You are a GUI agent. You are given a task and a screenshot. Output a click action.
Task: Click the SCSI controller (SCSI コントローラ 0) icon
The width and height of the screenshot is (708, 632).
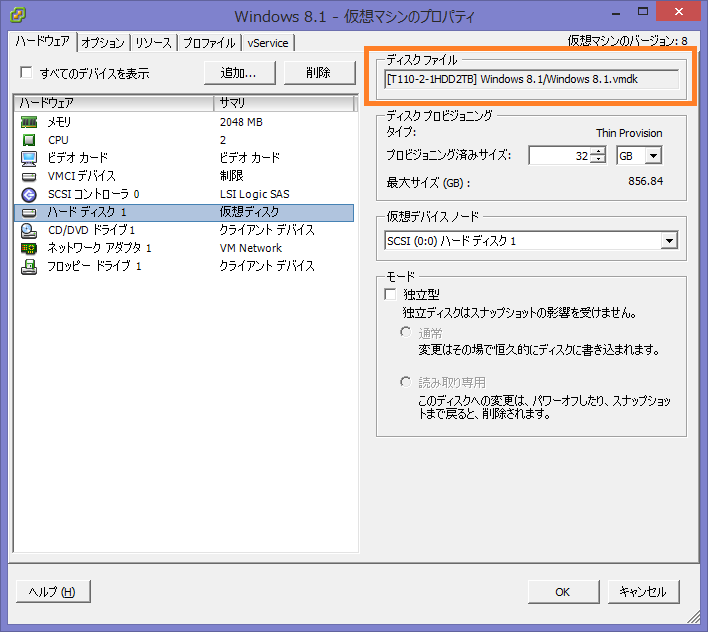[29, 194]
